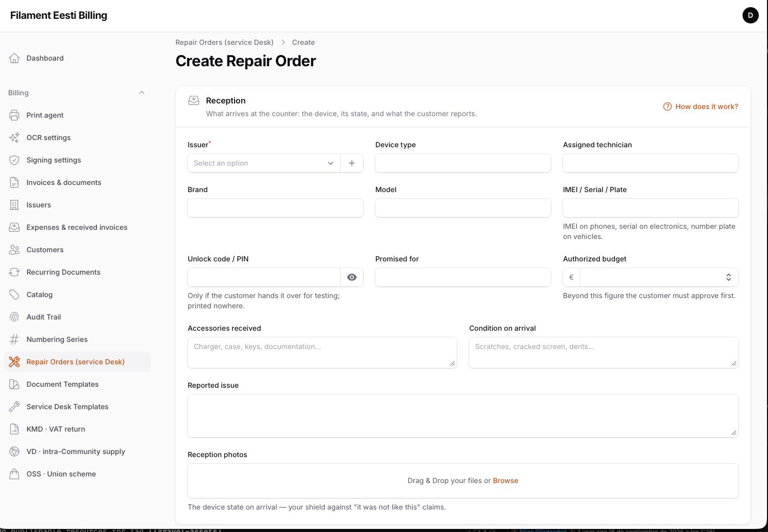Click the VD intra-Community supply globe icon
This screenshot has width=768, height=532.
point(14,451)
